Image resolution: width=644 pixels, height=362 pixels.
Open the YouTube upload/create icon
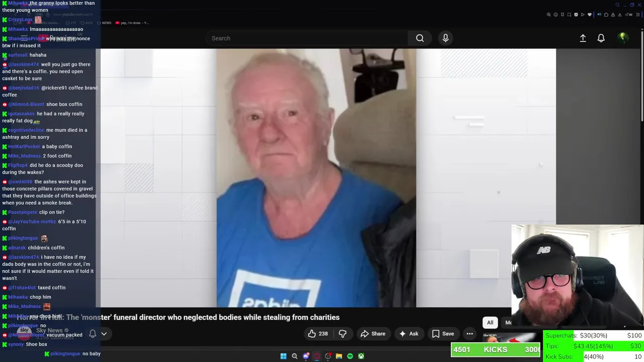click(x=583, y=38)
